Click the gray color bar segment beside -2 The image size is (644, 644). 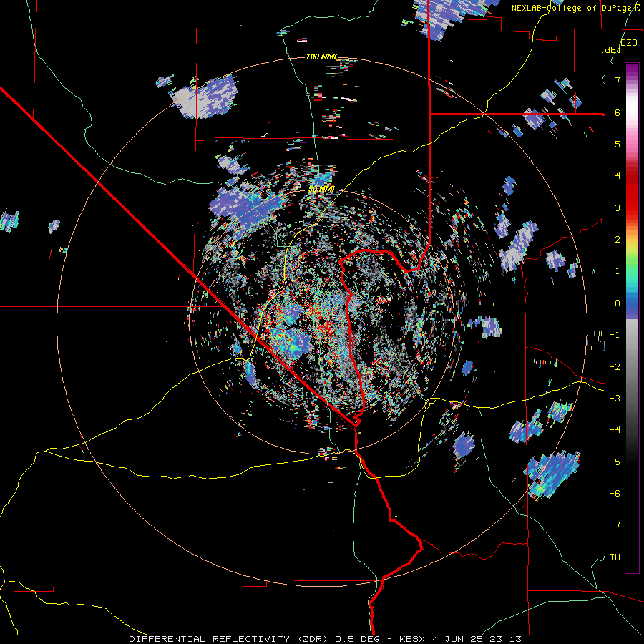point(632,366)
